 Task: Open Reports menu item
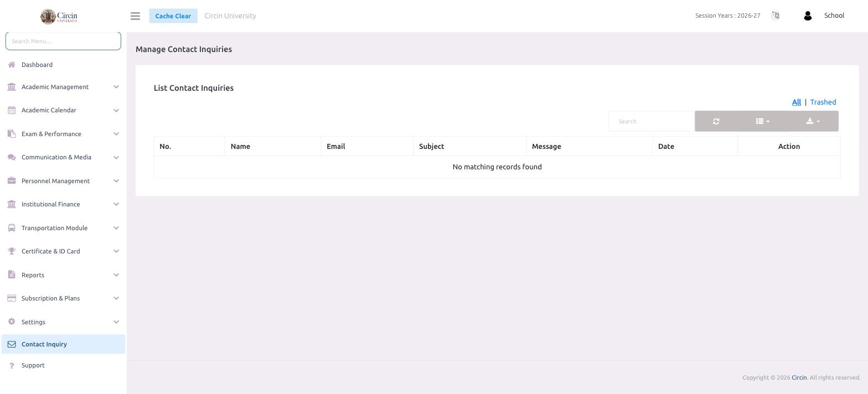point(63,275)
